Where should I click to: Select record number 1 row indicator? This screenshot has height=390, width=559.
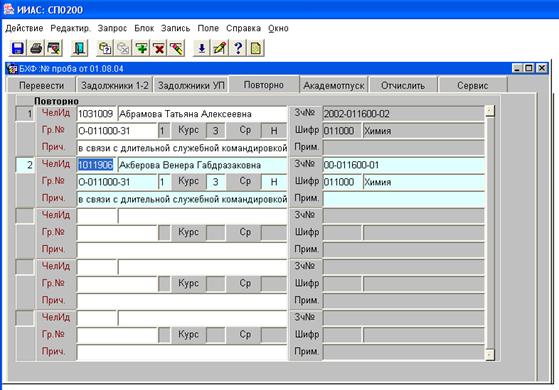click(x=25, y=114)
